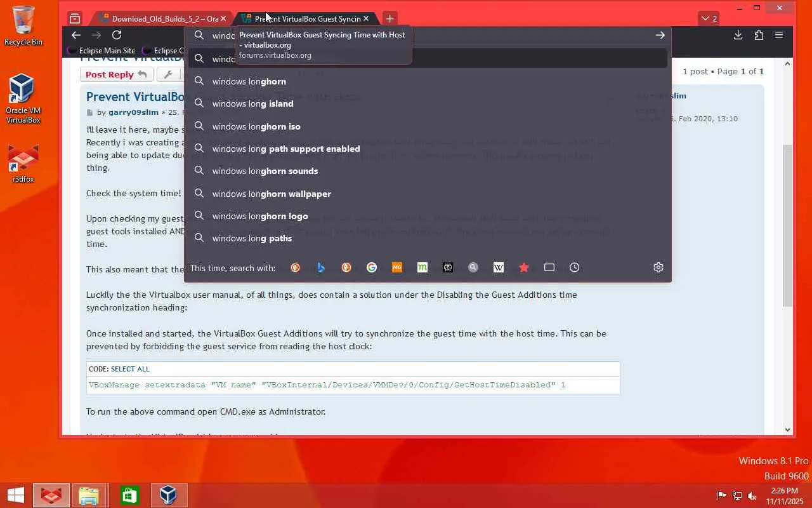Screen dimensions: 812x508
Task: Search this time with Bing
Action: pos(321,267)
